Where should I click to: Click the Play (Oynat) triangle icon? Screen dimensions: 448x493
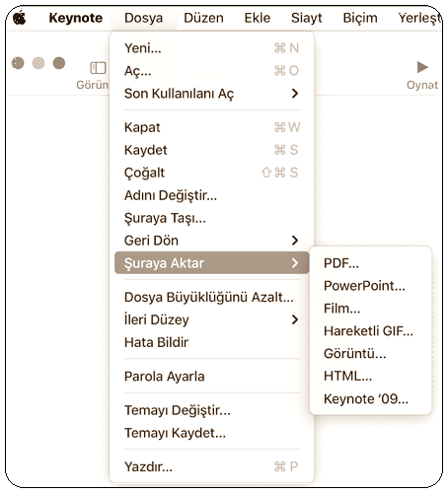(x=422, y=67)
